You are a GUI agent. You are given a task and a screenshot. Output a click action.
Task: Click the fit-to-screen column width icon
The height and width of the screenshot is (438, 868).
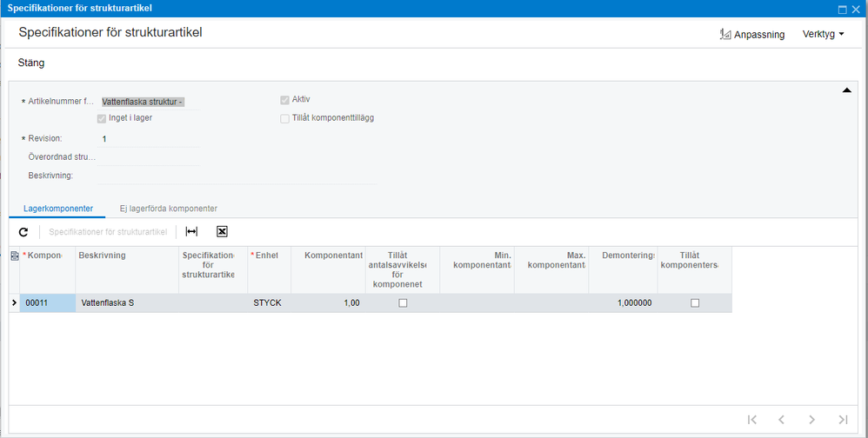191,232
